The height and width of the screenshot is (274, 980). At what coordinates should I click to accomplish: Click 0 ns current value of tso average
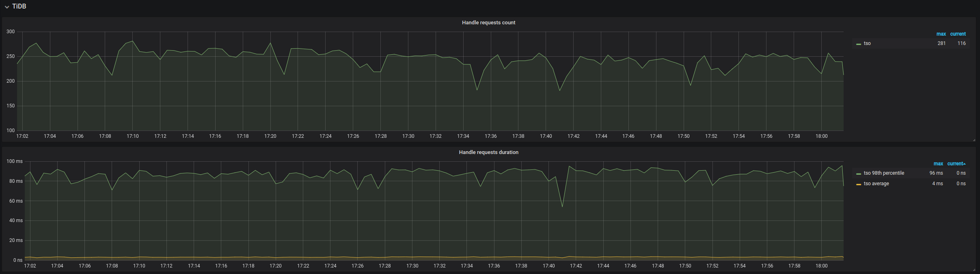[x=961, y=184]
